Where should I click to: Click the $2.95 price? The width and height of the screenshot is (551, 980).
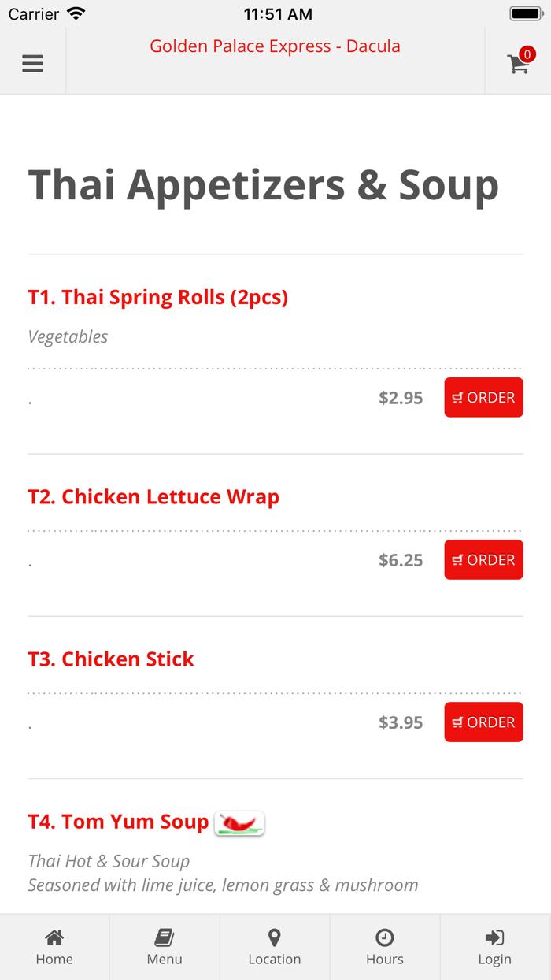point(401,398)
